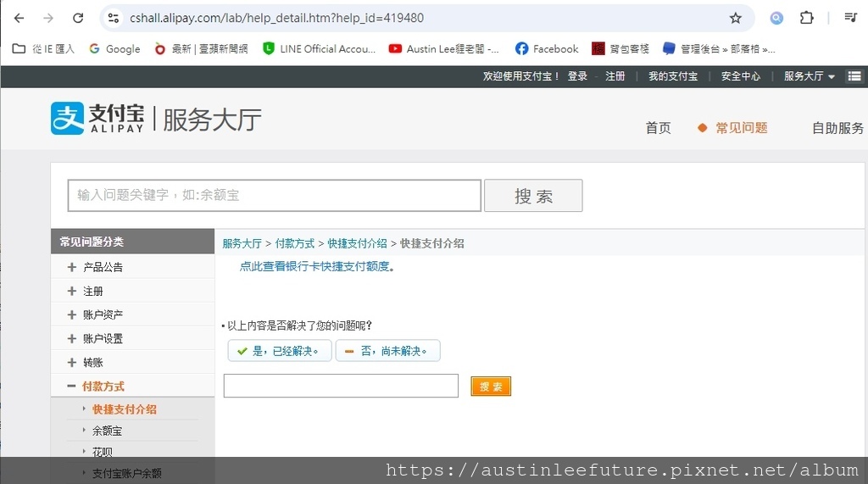This screenshot has width=868, height=484.
Task: Open the Google bookmark
Action: click(x=114, y=48)
